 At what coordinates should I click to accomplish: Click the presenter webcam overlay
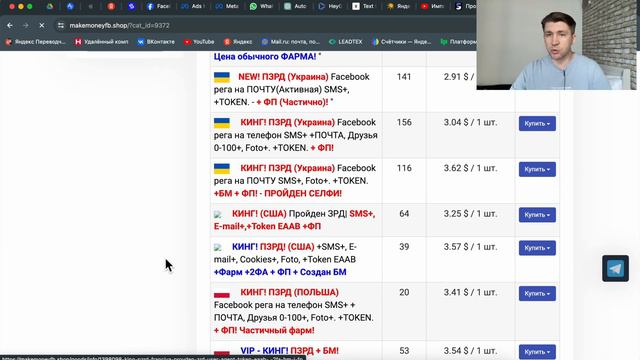coord(556,45)
